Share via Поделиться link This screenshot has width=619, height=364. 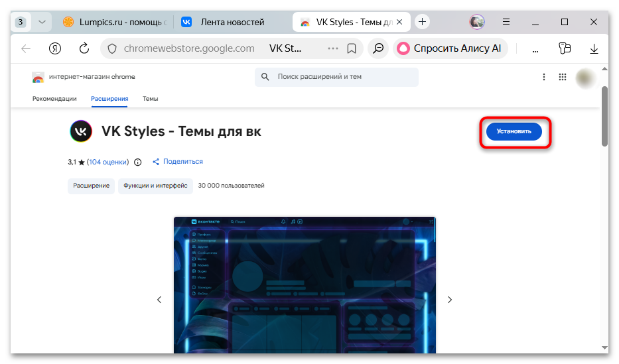(178, 161)
